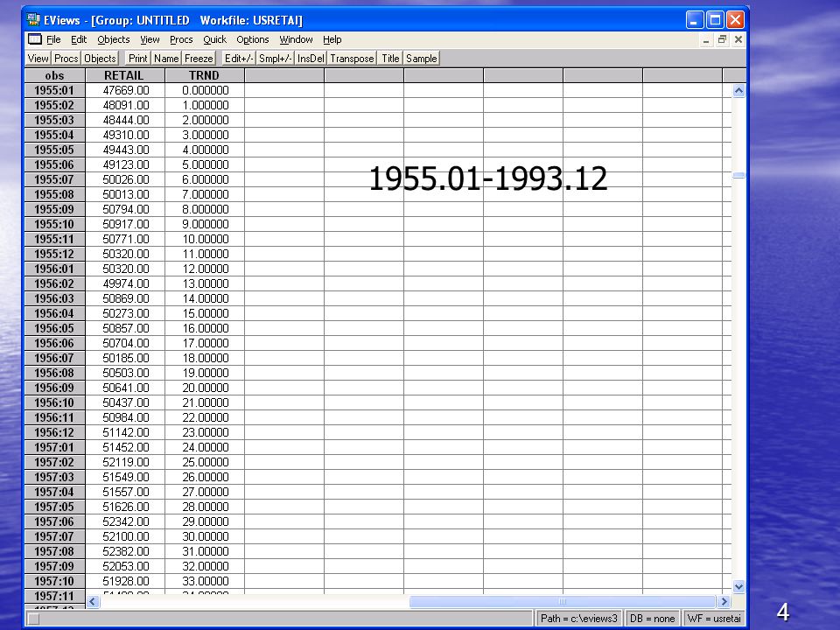
Task: Open the Edit menu
Action: pyautogui.click(x=79, y=39)
